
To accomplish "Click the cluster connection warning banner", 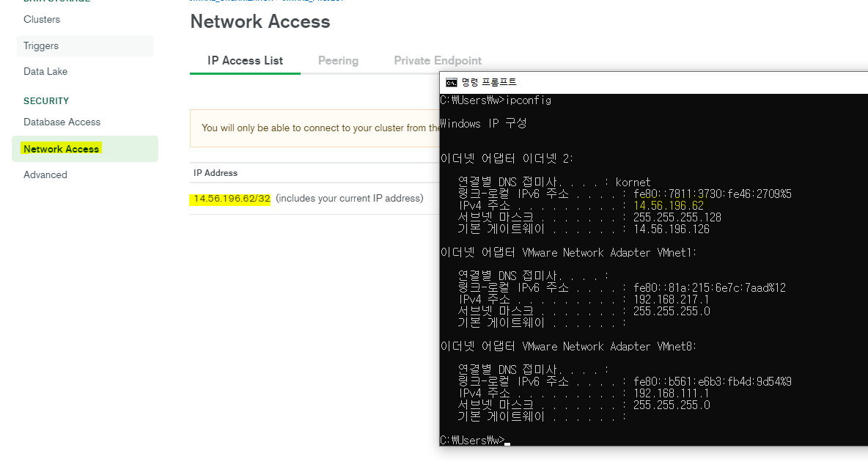I will click(315, 128).
